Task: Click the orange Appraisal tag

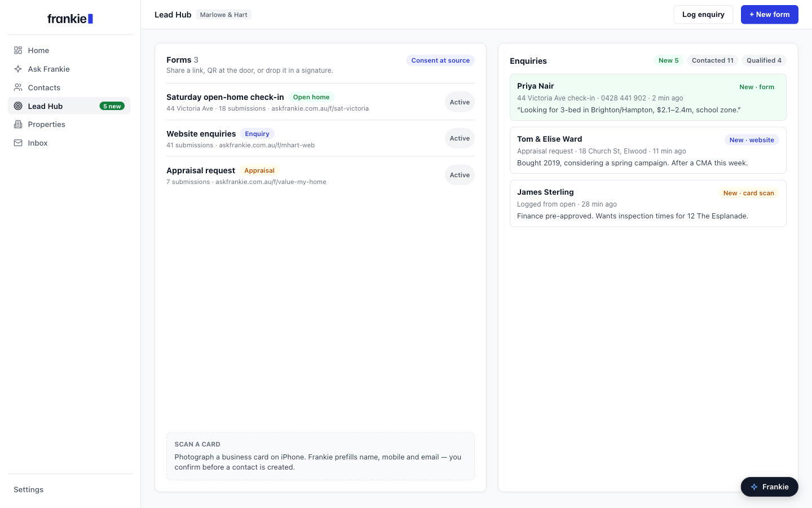Action: click(x=259, y=170)
